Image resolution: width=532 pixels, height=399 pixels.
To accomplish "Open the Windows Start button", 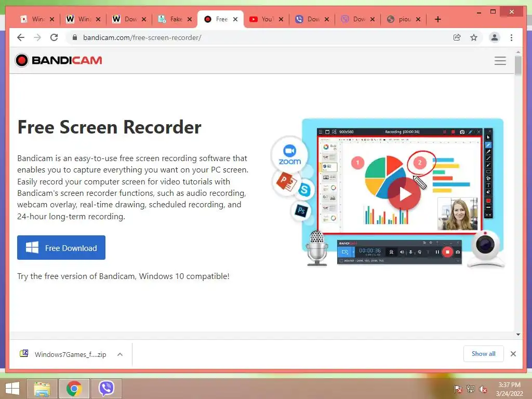I will 12,389.
